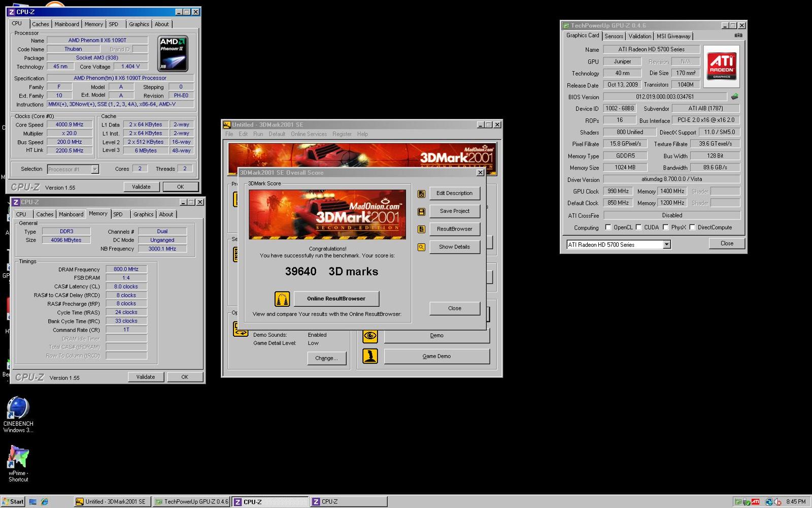
Task: Click the Online ResultBrowser yellow icon
Action: click(282, 299)
